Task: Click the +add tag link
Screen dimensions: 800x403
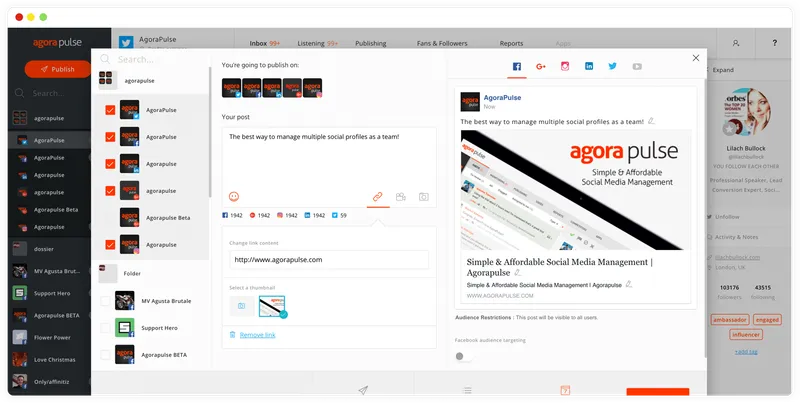Action: [746, 351]
